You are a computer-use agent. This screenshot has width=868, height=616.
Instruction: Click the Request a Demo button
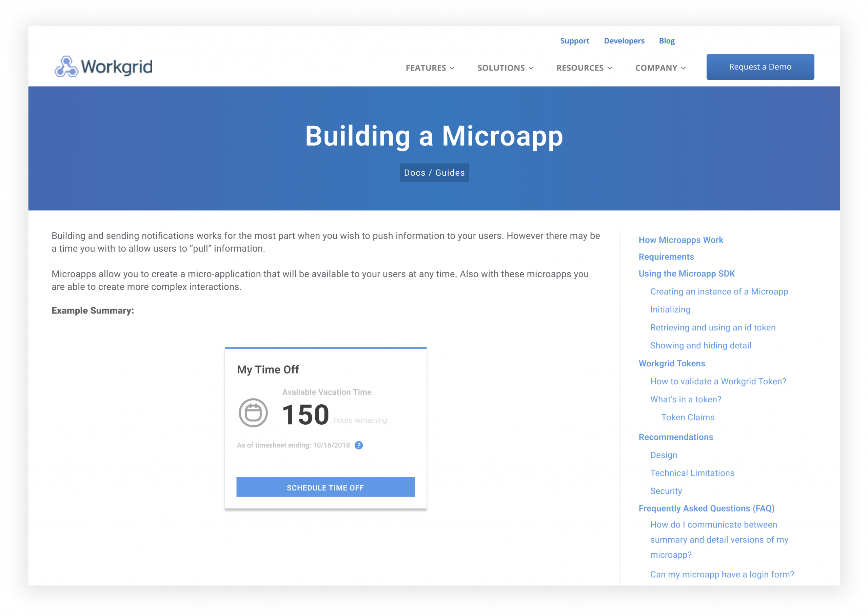pyautogui.click(x=760, y=67)
